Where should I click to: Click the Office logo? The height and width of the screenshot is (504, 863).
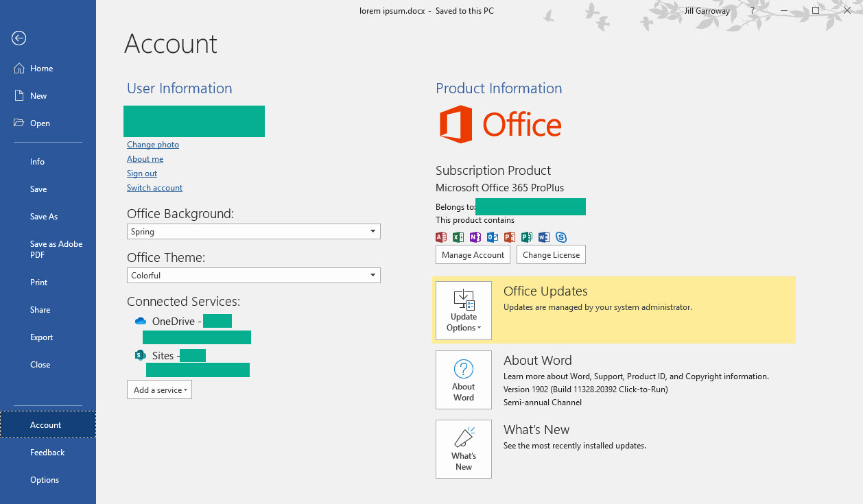(500, 124)
